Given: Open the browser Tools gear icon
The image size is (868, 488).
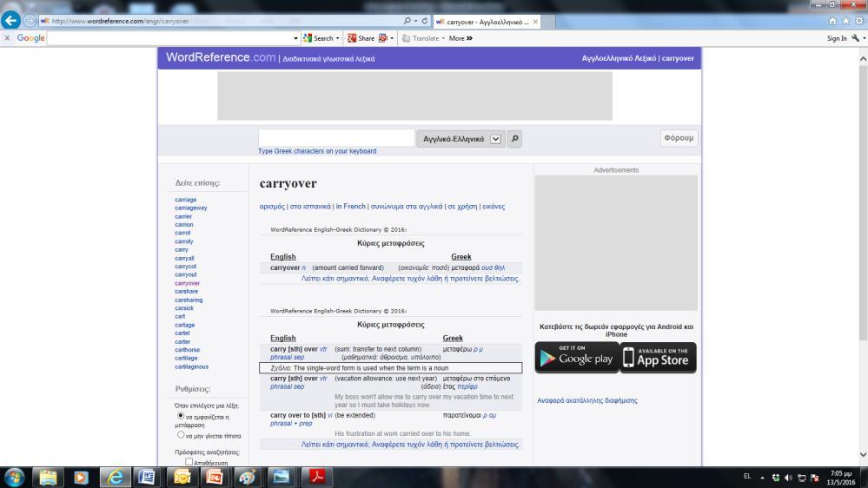Looking at the screenshot, I should tap(859, 21).
